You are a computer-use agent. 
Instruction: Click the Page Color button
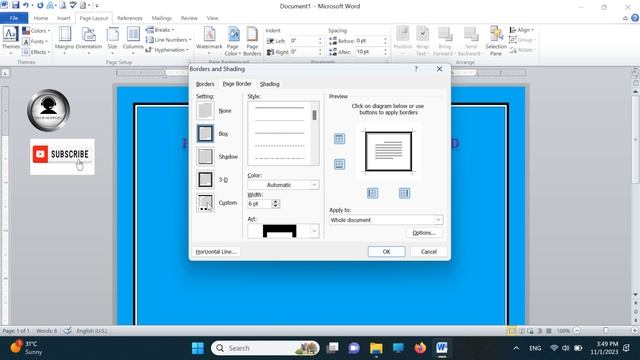click(233, 40)
